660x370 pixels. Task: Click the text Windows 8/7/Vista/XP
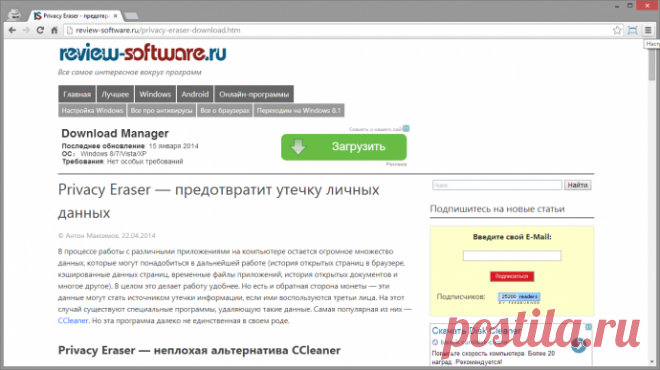(113, 154)
